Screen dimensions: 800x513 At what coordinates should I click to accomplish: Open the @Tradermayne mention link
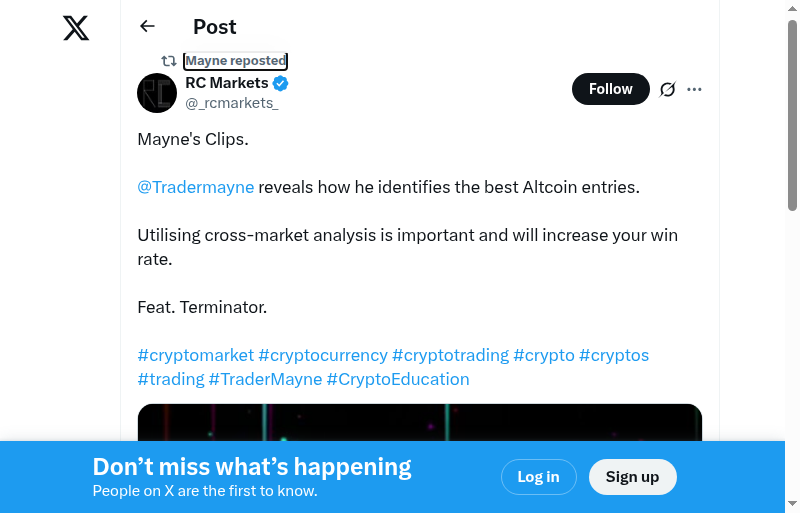196,187
